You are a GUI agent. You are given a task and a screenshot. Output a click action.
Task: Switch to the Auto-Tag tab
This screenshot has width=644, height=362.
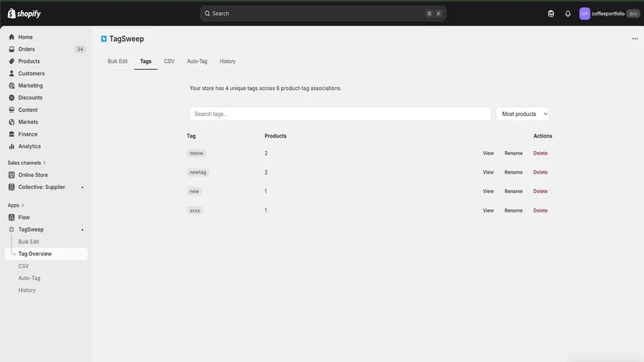click(196, 61)
